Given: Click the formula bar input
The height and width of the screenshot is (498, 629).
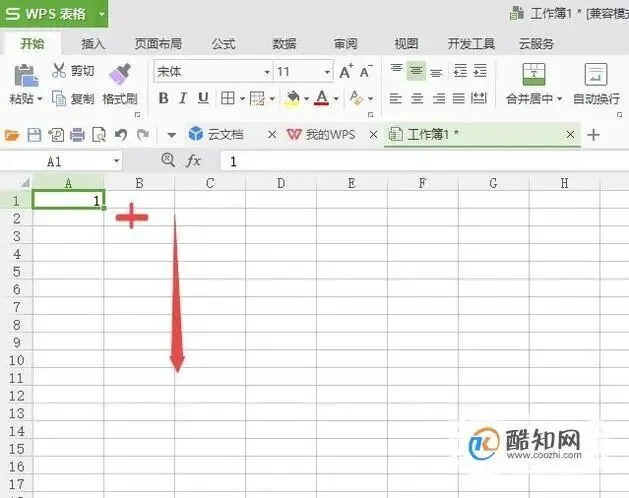Looking at the screenshot, I should 424,161.
